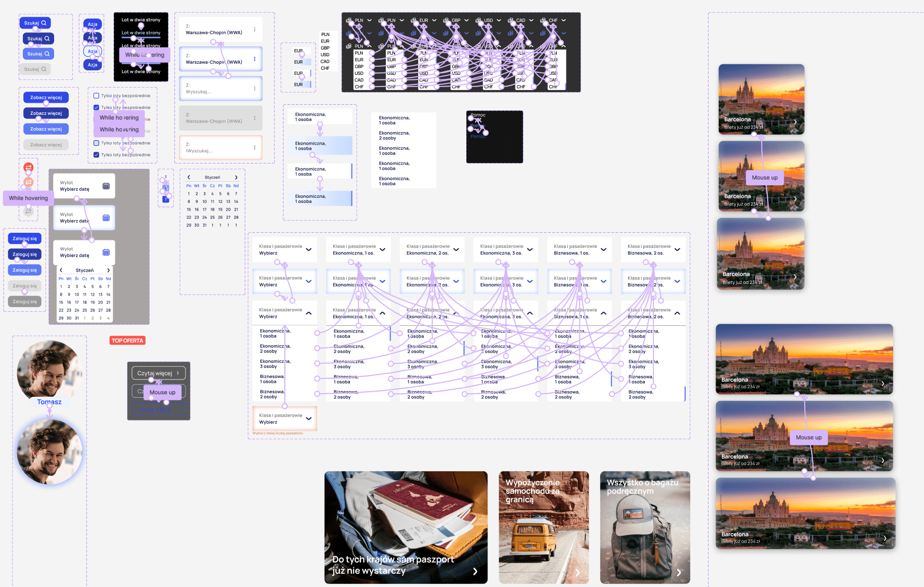Viewport: 924px width, 587px height.
Task: Click the blue three-dot icon in the focused Warszawa-Chopin field
Action: (x=254, y=59)
